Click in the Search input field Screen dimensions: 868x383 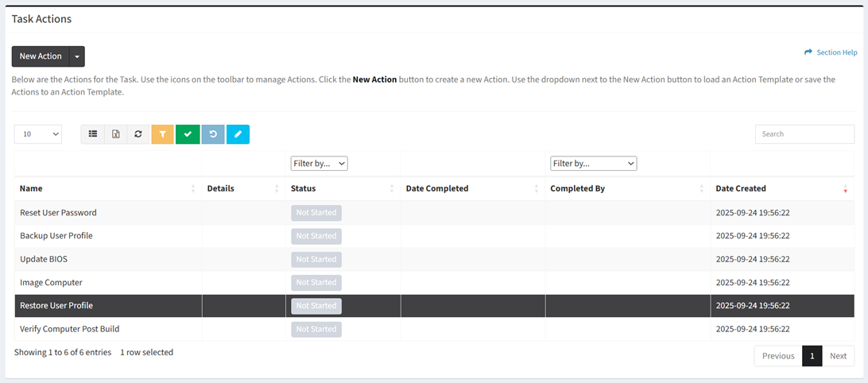tap(804, 134)
